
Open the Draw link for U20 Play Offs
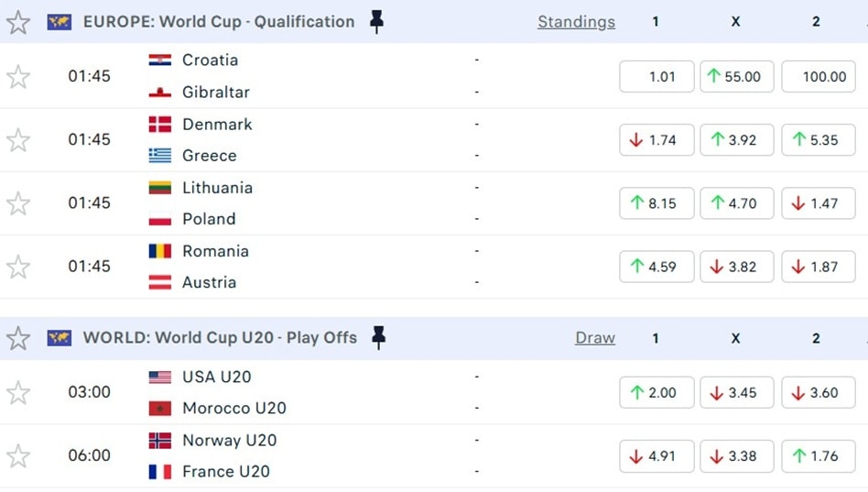click(x=595, y=338)
